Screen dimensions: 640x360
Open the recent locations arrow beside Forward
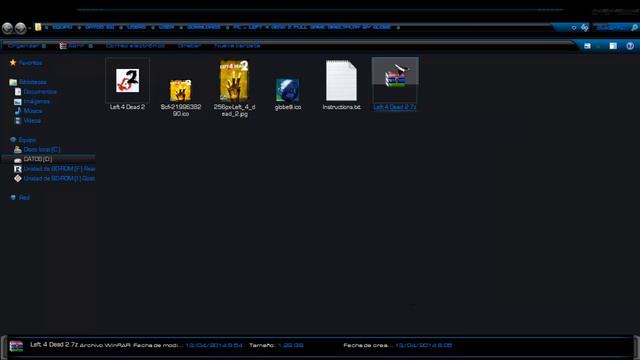coord(29,28)
